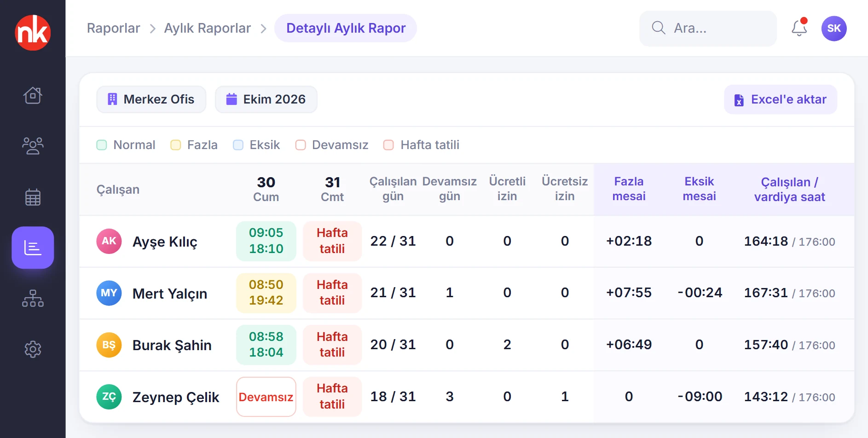Open the Ekim 2026 month picker
The image size is (868, 438).
point(266,99)
